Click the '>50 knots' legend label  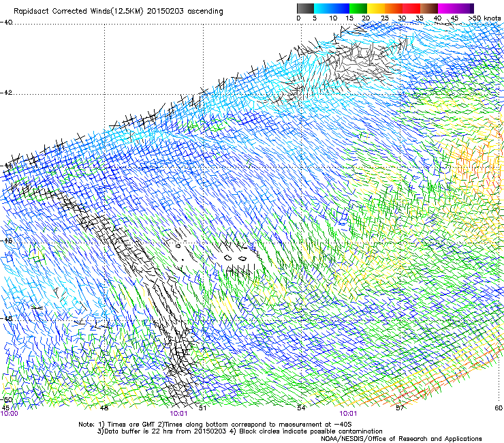(x=484, y=18)
